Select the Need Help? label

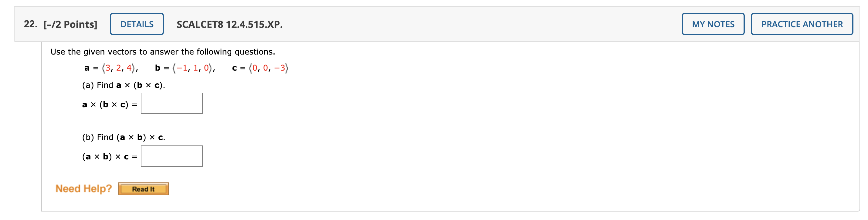(83, 189)
